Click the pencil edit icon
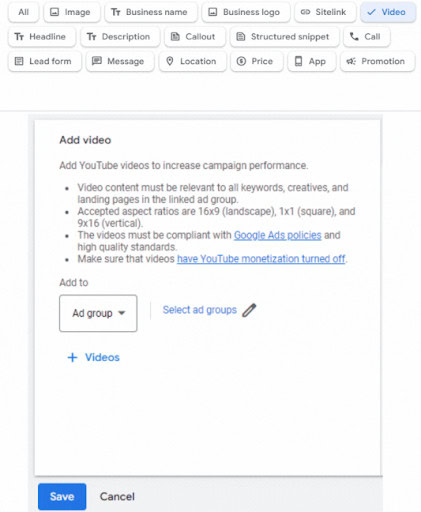The image size is (421, 512). click(x=249, y=310)
